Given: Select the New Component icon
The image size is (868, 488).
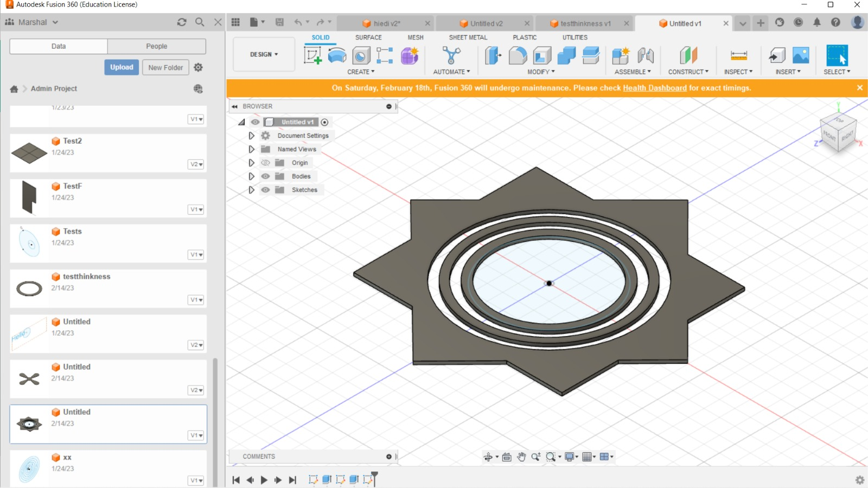Looking at the screenshot, I should coord(621,55).
